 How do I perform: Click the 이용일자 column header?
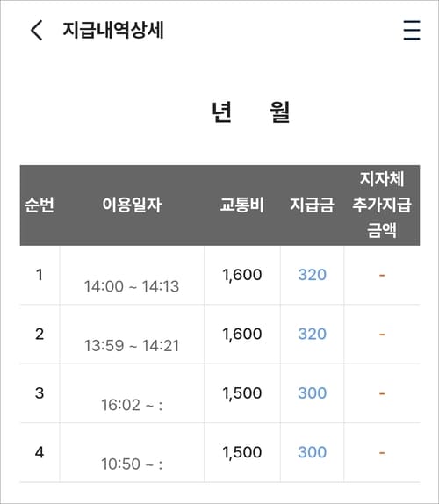tap(132, 205)
